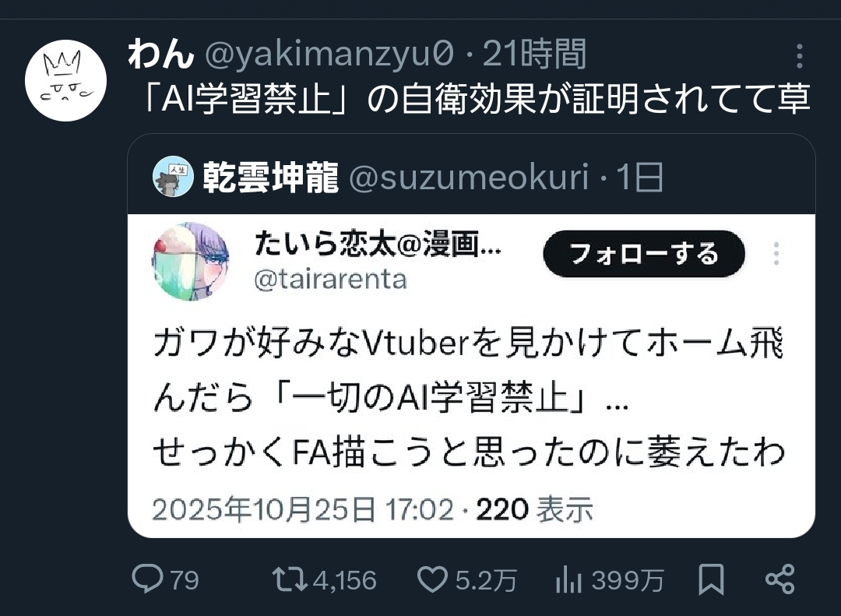Open わん's crown-doodle profile avatar
841x616 pixels.
pos(65,80)
